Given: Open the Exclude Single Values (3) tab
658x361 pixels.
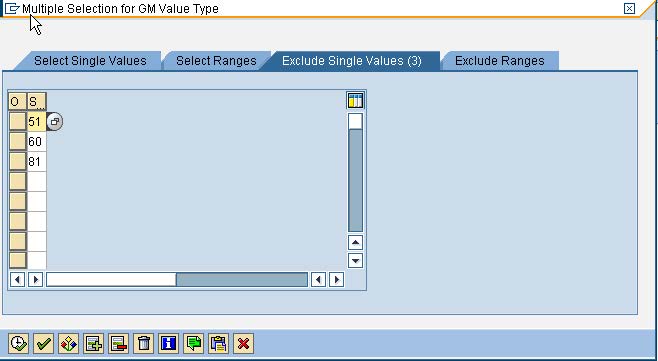Looking at the screenshot, I should [352, 61].
